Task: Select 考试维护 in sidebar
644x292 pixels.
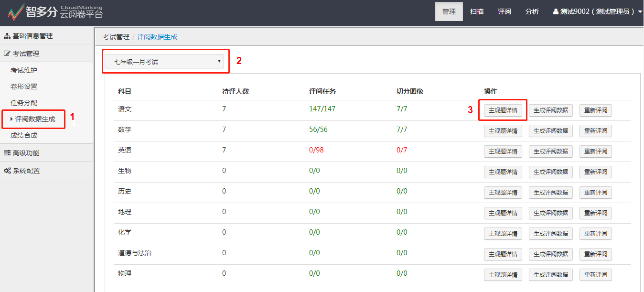Action: tap(24, 70)
